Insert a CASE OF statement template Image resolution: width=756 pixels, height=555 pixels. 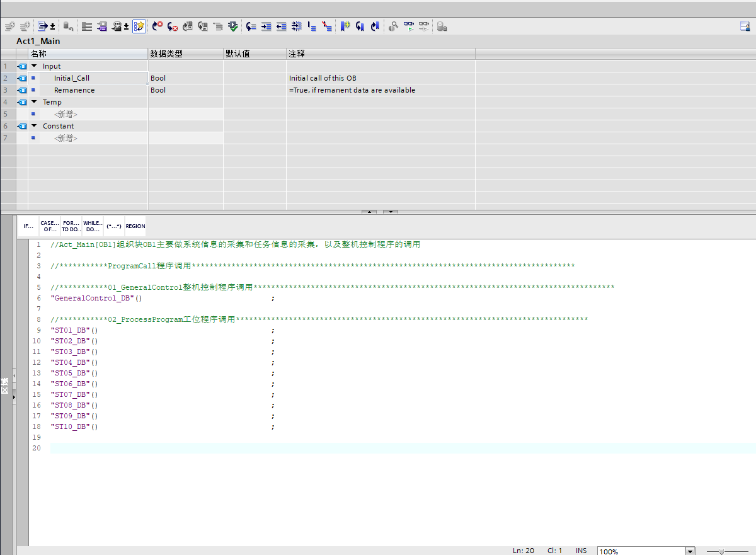point(50,226)
